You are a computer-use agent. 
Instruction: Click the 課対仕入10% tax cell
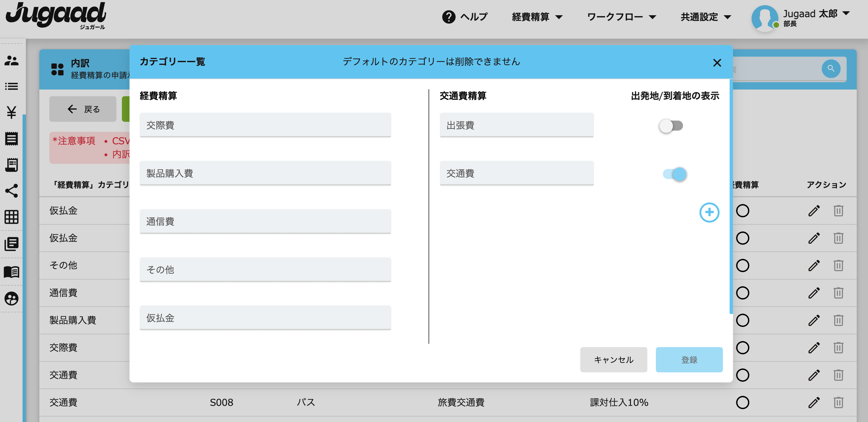[x=619, y=403]
